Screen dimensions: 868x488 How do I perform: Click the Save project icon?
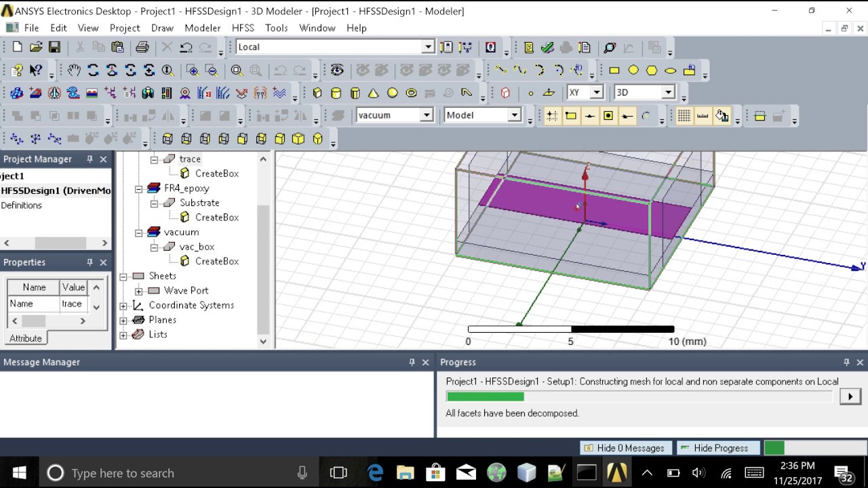click(54, 47)
